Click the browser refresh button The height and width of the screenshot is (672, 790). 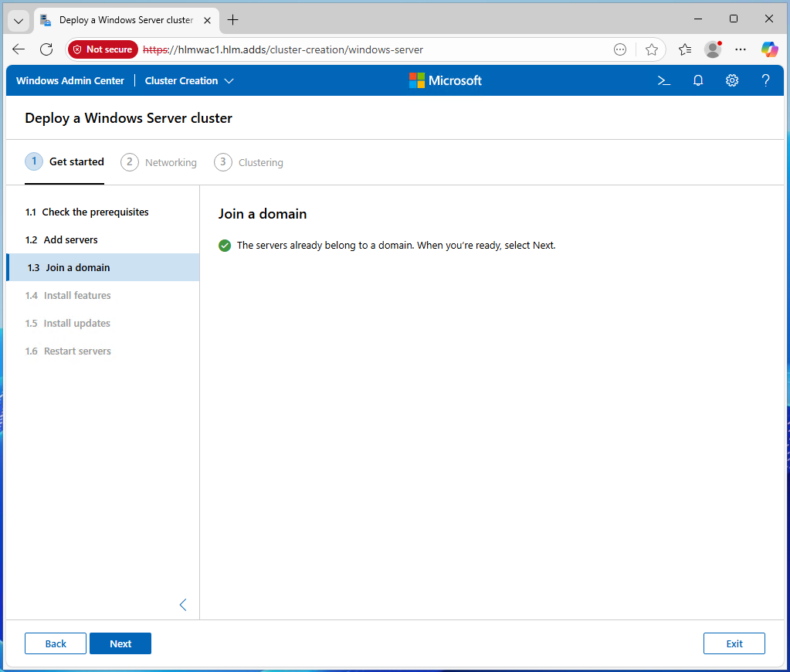point(46,49)
